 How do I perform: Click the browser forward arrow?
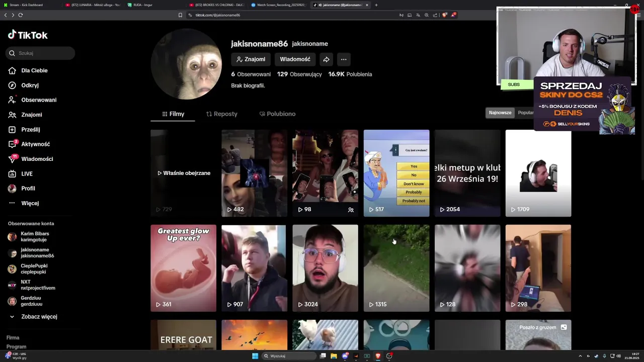(13, 15)
